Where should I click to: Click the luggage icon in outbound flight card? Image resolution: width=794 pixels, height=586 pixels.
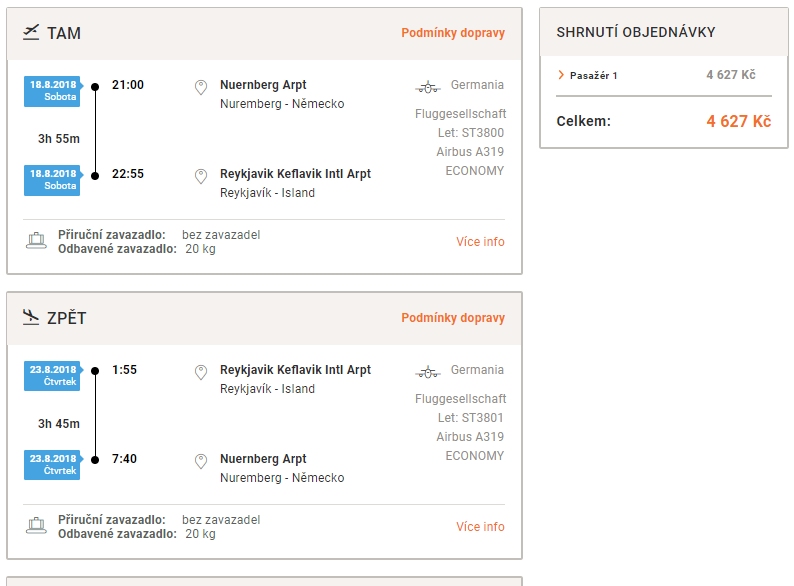click(x=36, y=241)
